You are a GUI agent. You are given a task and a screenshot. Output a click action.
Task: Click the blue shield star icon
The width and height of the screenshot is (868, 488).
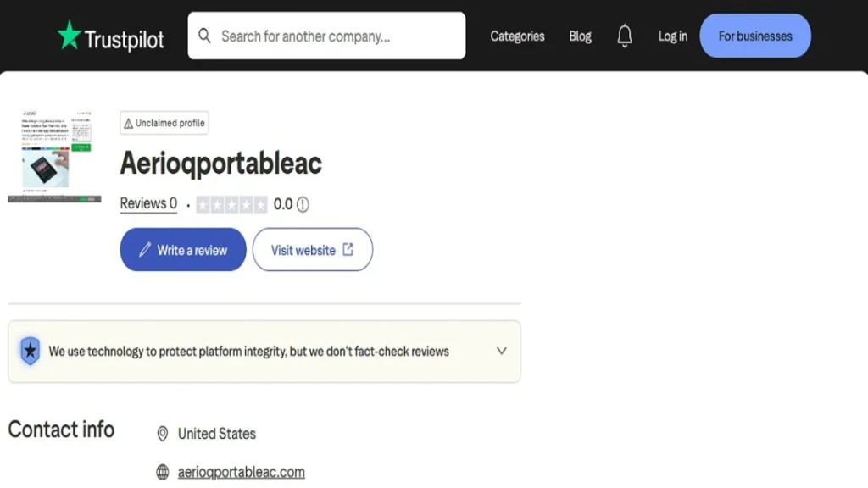click(x=31, y=351)
